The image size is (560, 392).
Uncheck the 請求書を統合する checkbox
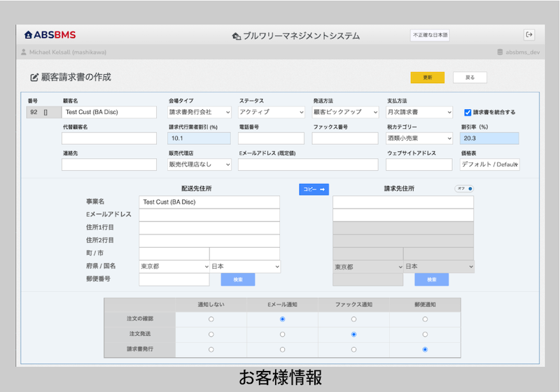point(468,113)
